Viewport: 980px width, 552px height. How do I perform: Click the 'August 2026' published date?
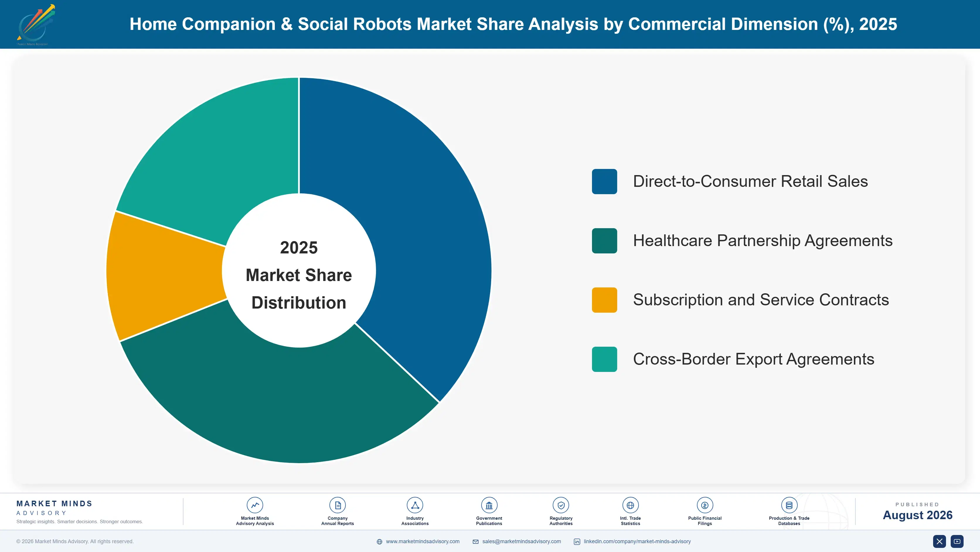(917, 515)
